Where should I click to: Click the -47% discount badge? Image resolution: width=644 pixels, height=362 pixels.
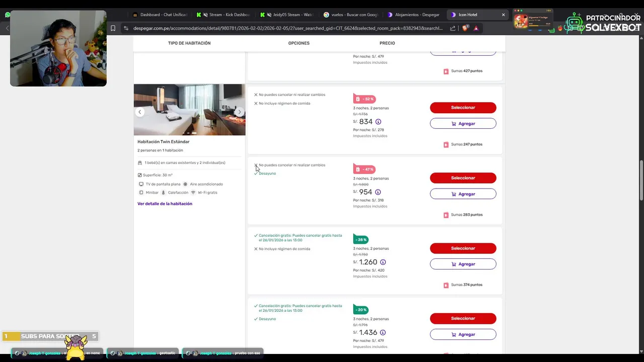[364, 169]
